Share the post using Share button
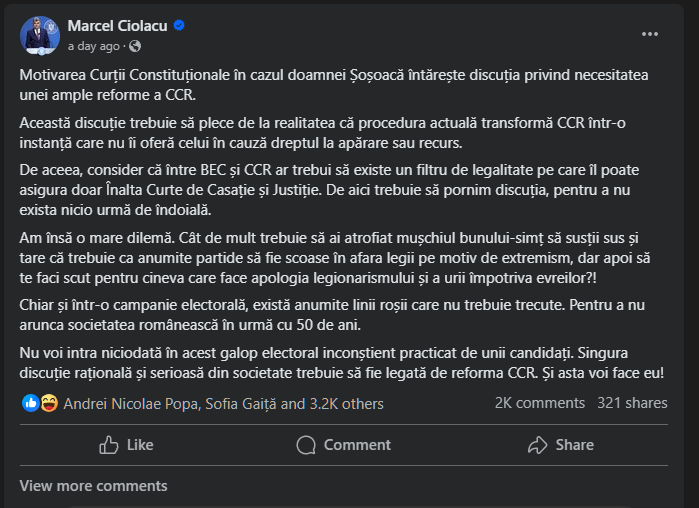The height and width of the screenshot is (508, 699). (x=560, y=445)
